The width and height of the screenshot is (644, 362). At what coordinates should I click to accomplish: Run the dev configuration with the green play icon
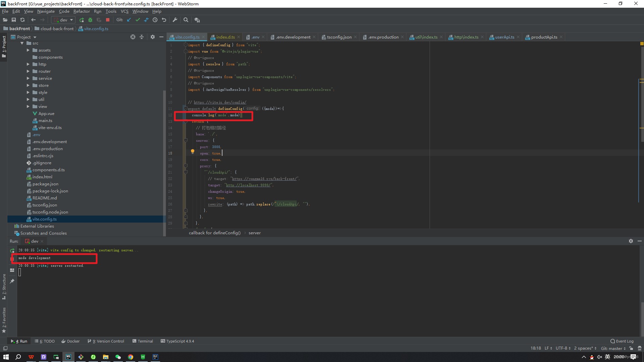pos(82,20)
